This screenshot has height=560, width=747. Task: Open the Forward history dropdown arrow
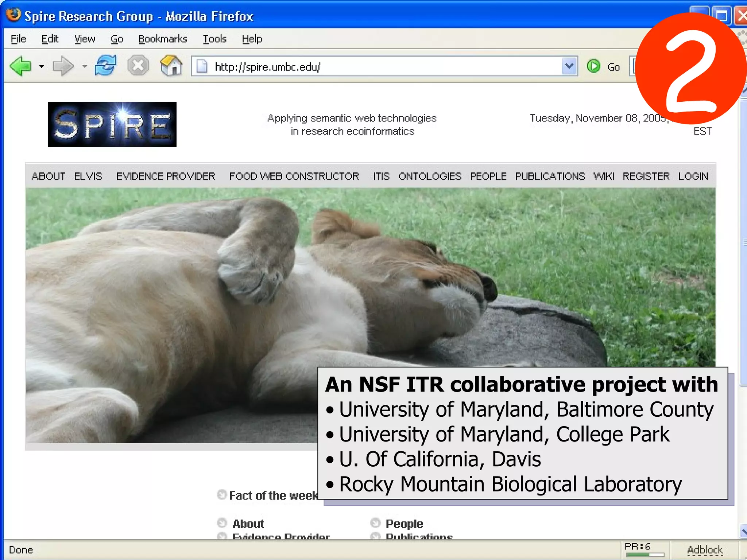[85, 66]
